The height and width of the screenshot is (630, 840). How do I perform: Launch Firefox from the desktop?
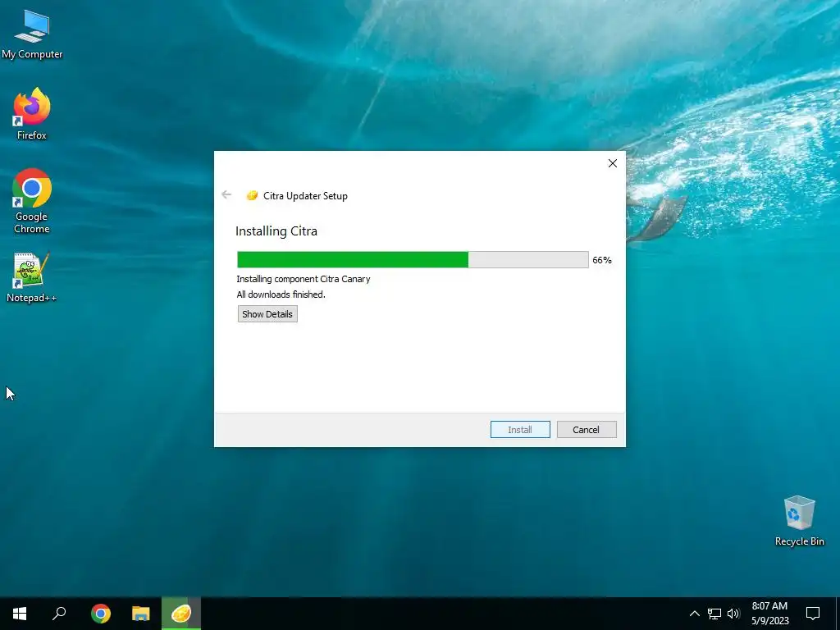[32, 114]
